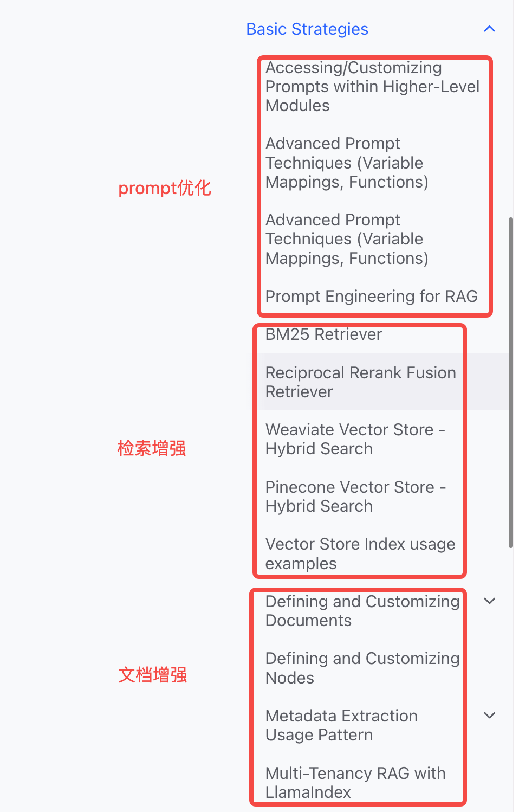Expand the Metadata Extraction Usage Pattern chevron
519x812 pixels.
pyautogui.click(x=489, y=716)
